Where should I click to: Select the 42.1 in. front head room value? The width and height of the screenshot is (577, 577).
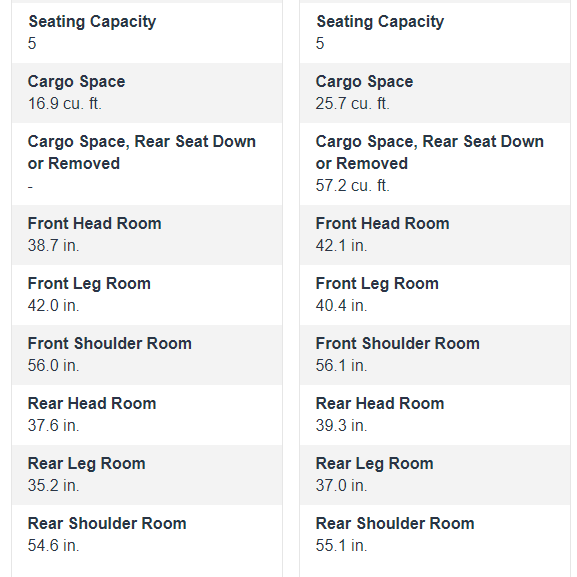(341, 245)
